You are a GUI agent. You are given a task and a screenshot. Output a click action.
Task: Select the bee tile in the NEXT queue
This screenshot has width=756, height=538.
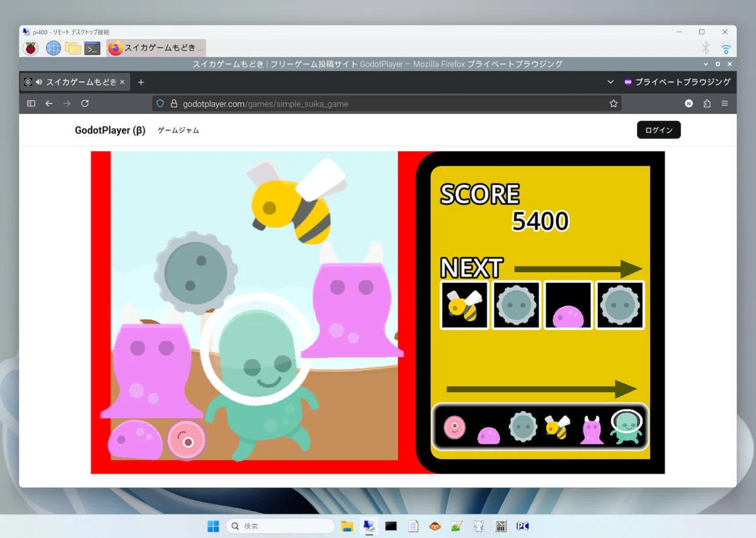pos(464,305)
